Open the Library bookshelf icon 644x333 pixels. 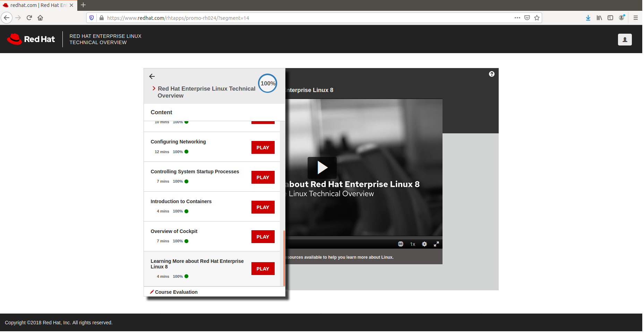[599, 18]
